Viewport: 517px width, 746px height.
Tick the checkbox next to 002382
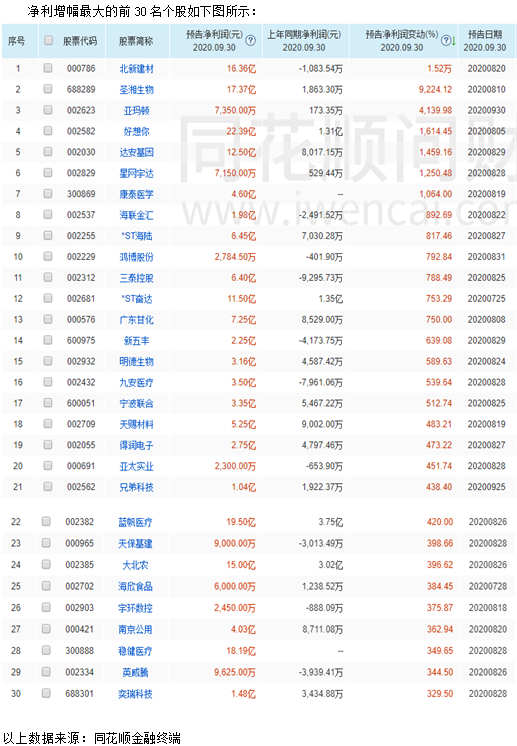click(46, 521)
